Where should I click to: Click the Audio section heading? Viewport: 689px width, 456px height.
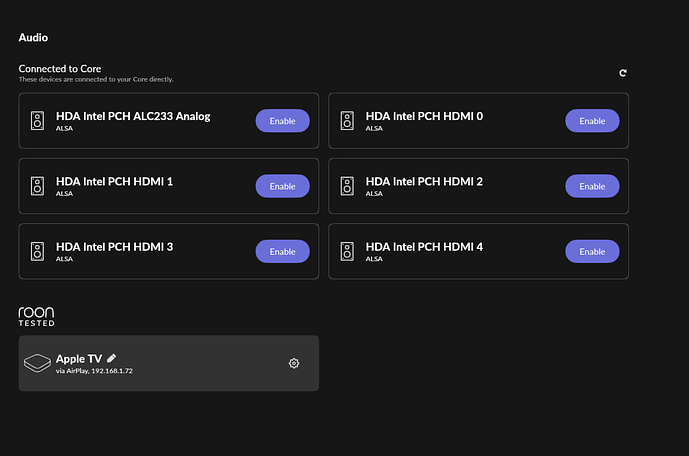coord(33,37)
